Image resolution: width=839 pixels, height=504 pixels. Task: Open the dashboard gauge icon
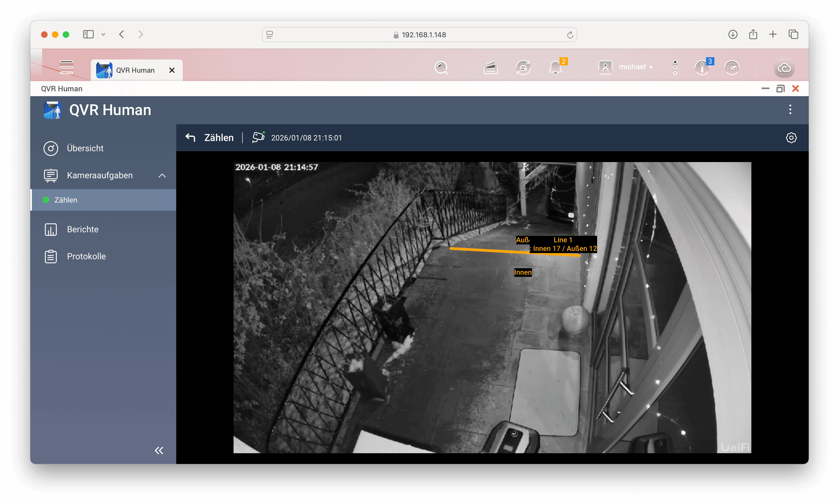coord(732,68)
